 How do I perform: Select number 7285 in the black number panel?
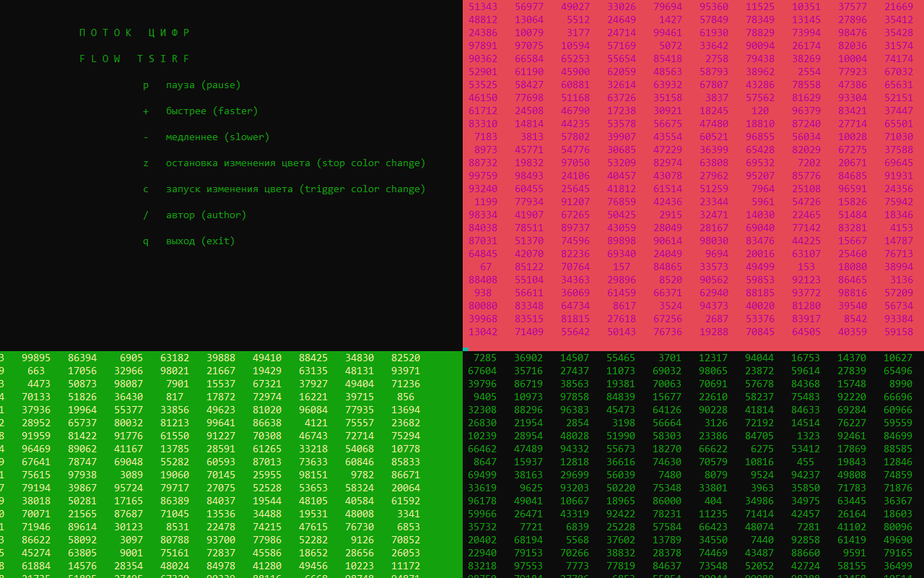click(x=485, y=358)
